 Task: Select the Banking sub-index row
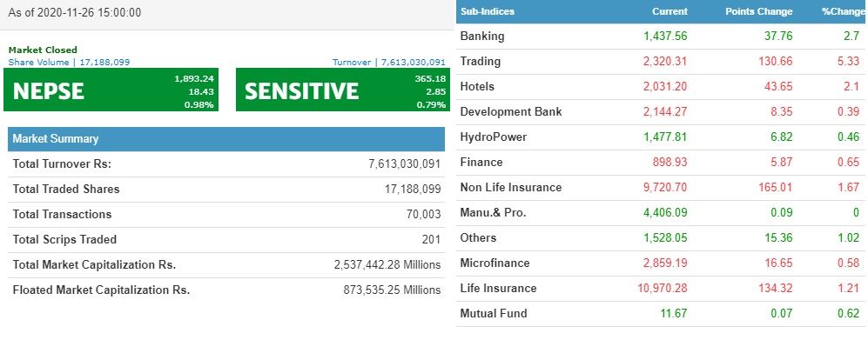662,37
